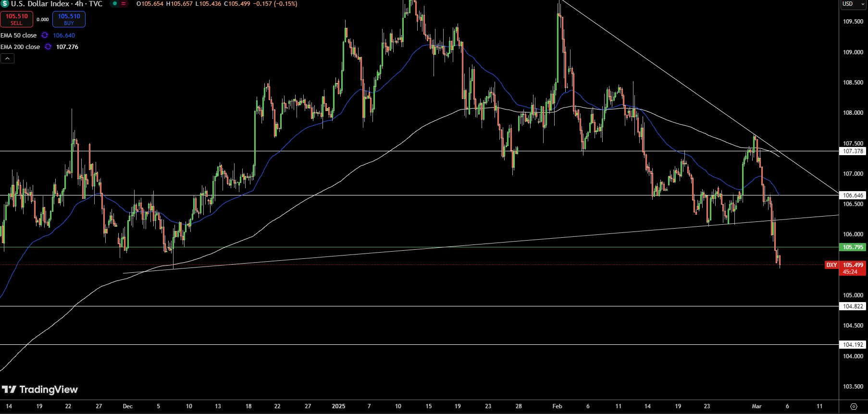Click the EMA 200 loading/refresh icon
Screen dimensions: 868x414
pos(48,47)
